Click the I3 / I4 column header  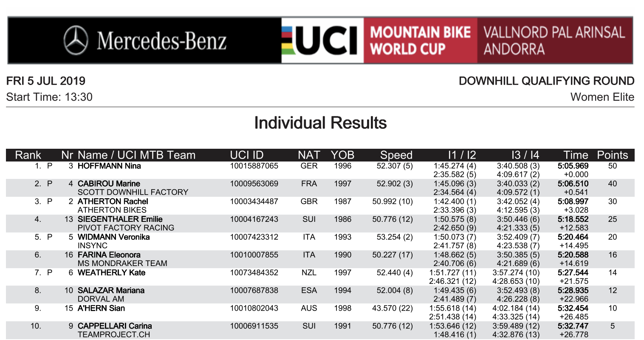pyautogui.click(x=525, y=155)
